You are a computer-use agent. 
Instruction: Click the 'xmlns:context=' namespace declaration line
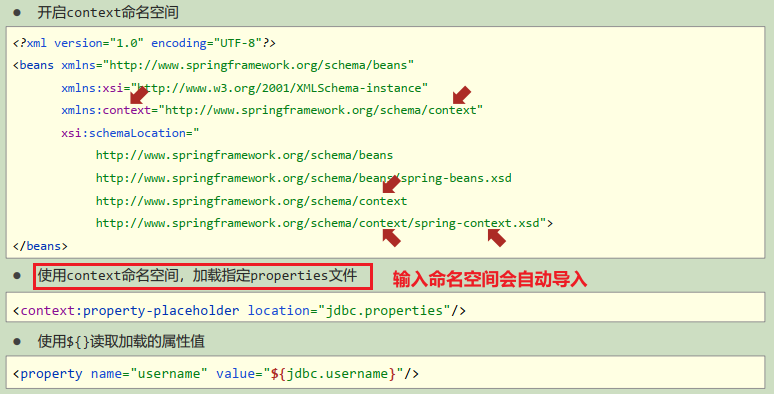pos(272,110)
